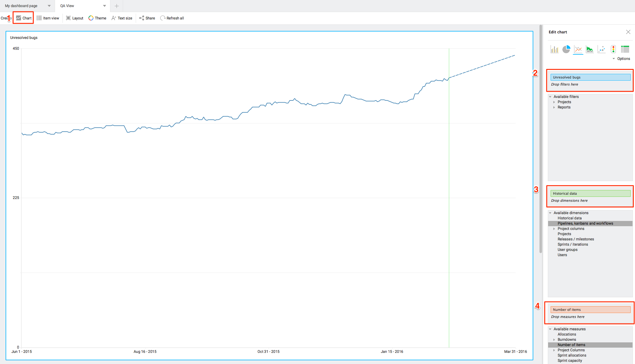The width and height of the screenshot is (635, 364).
Task: Close the Edit chart panel
Action: (x=628, y=32)
